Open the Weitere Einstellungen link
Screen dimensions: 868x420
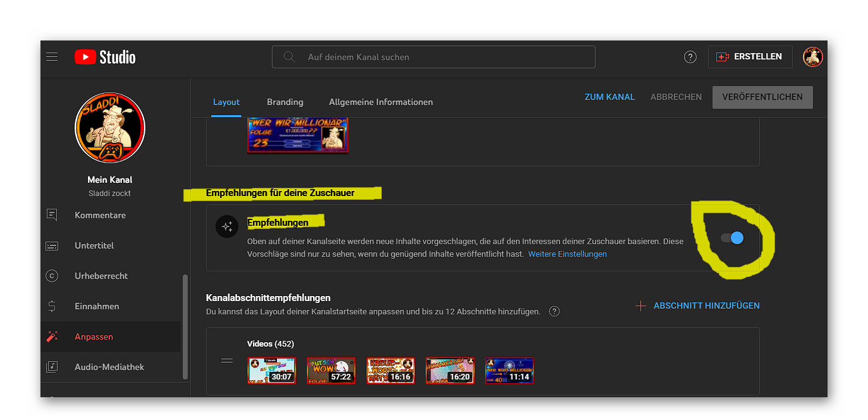pos(567,254)
